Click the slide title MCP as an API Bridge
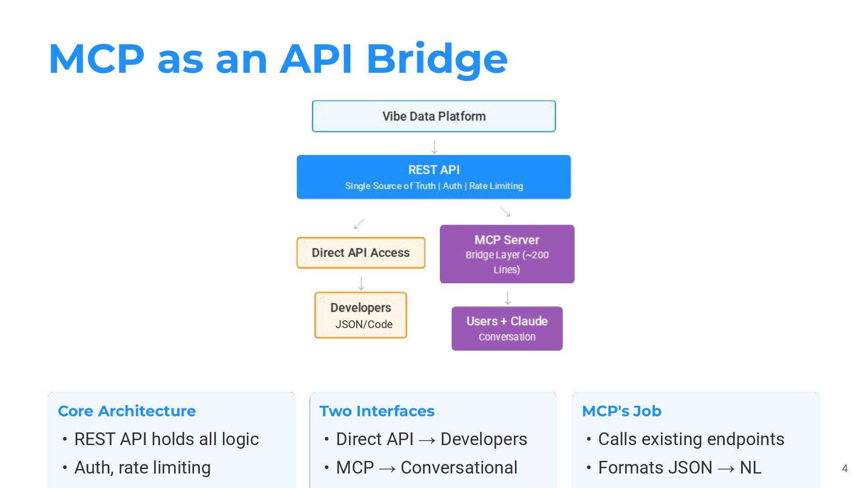Image resolution: width=868 pixels, height=488 pixels. click(278, 59)
